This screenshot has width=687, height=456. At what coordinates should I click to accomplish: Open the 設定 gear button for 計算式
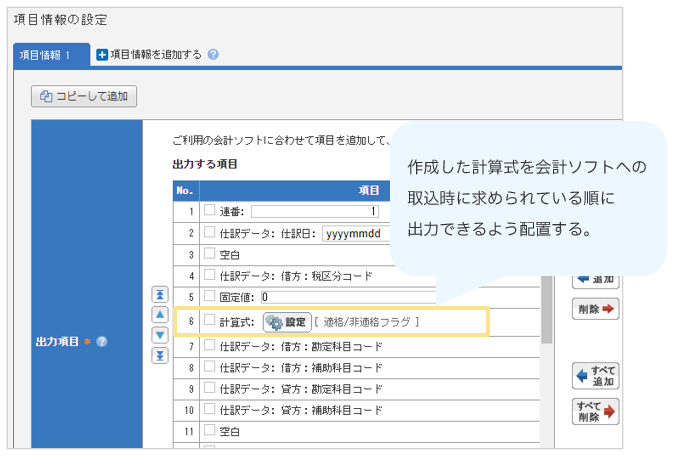pyautogui.click(x=287, y=322)
